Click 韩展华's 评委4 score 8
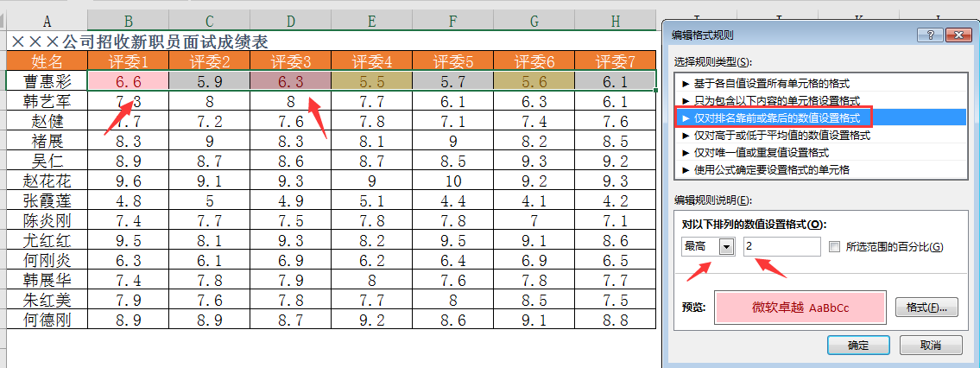Image resolution: width=980 pixels, height=368 pixels. (x=372, y=280)
